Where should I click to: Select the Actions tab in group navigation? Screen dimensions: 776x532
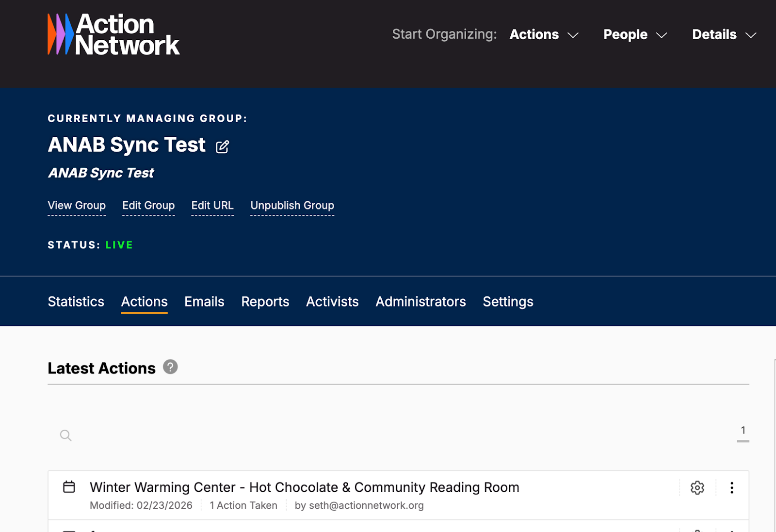(144, 301)
